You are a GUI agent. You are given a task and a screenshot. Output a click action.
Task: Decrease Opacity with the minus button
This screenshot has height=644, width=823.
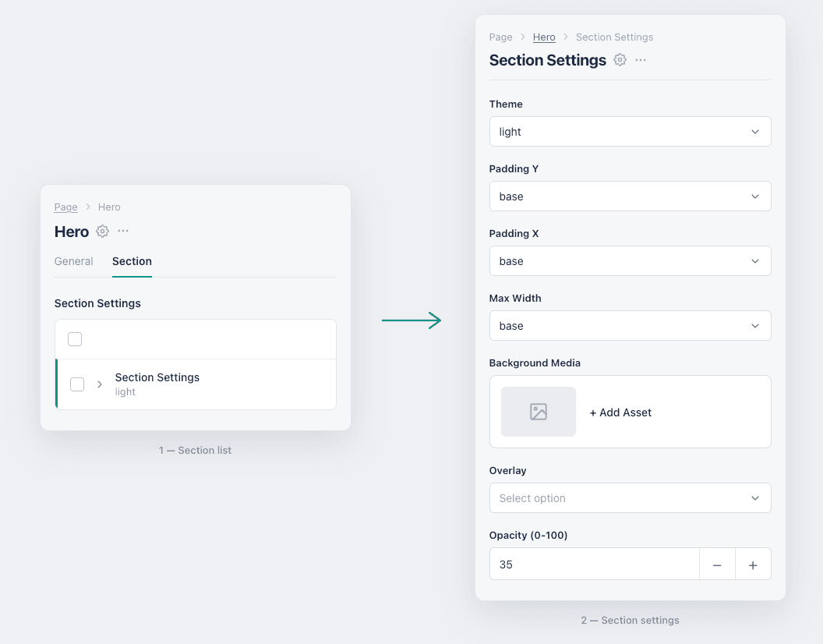point(717,564)
